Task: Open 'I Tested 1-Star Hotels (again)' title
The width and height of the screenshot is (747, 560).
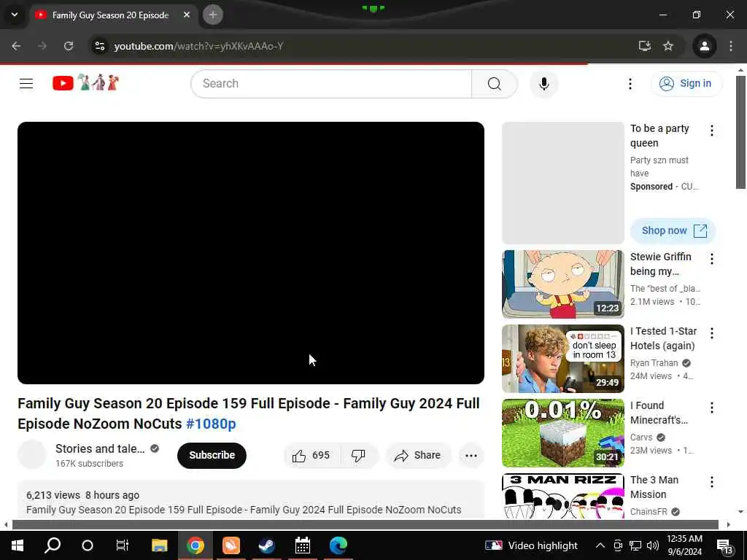Action: click(x=663, y=338)
